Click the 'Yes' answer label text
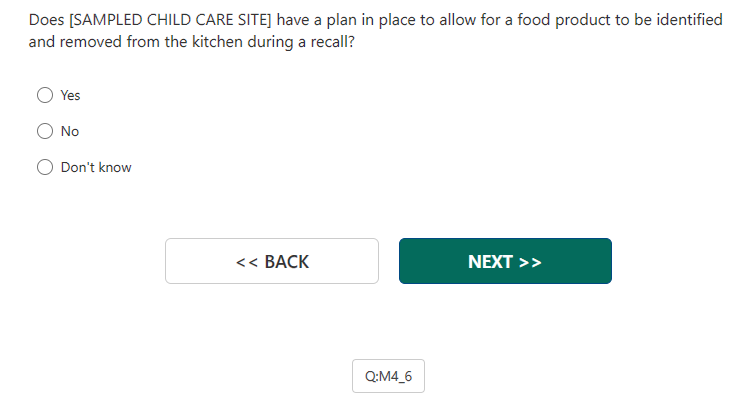 tap(70, 95)
